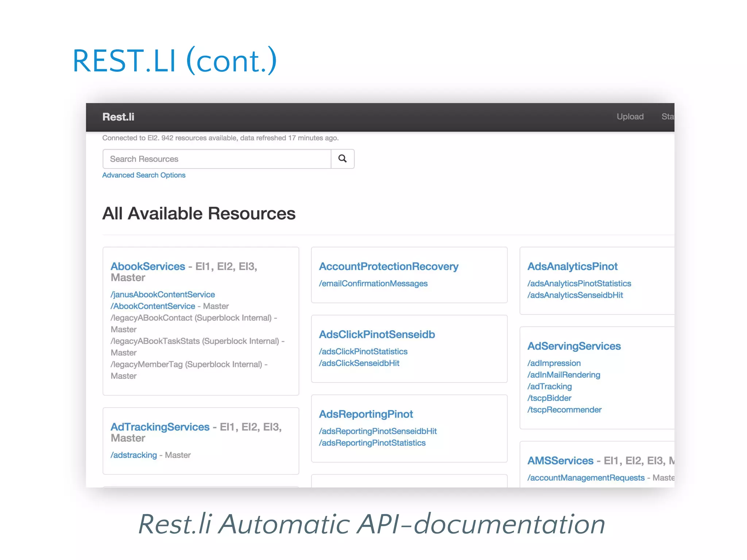Open AMSServices resource group
The width and height of the screenshot is (747, 560).
click(x=561, y=460)
